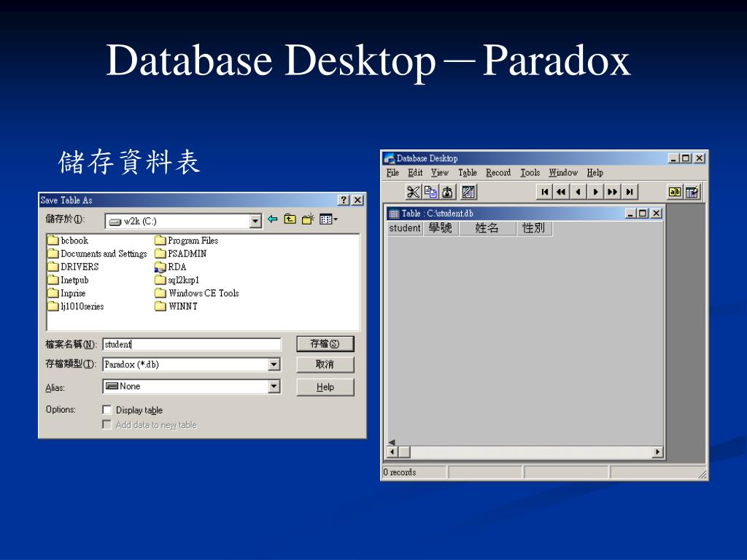Select the sql2ksp1 folder
The image size is (747, 560).
[177, 280]
